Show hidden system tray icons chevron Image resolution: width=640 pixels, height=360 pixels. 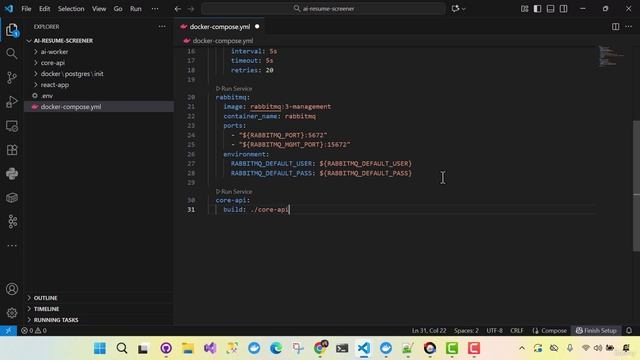click(x=522, y=348)
